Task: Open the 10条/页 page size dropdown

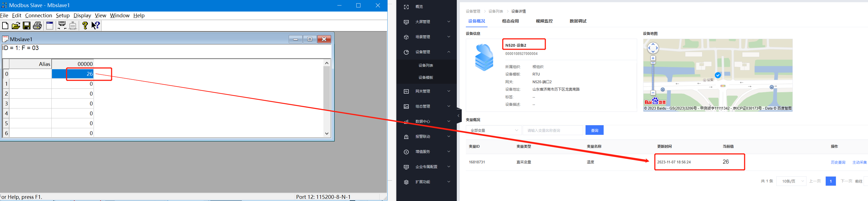Action: tap(791, 181)
